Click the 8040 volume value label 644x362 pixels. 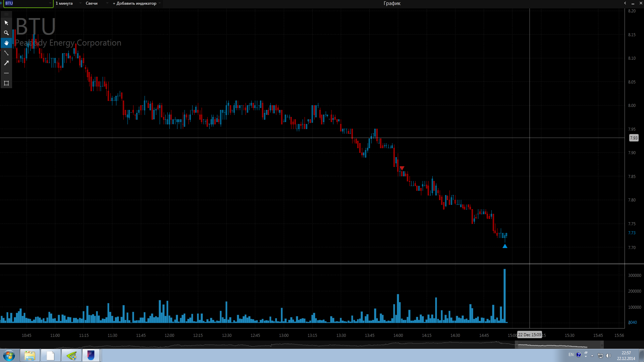point(633,322)
